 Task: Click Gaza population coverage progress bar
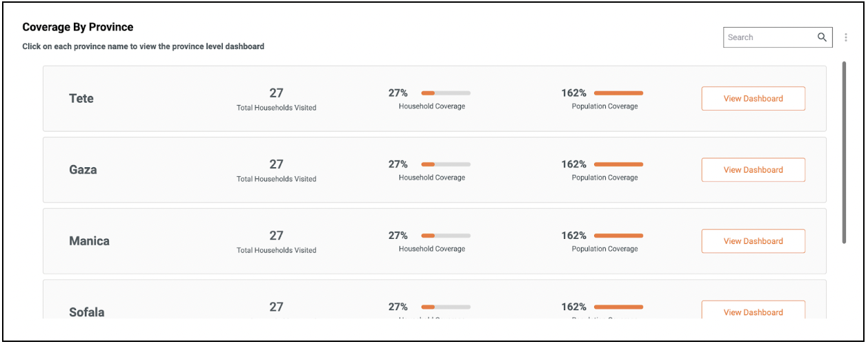pyautogui.click(x=618, y=164)
